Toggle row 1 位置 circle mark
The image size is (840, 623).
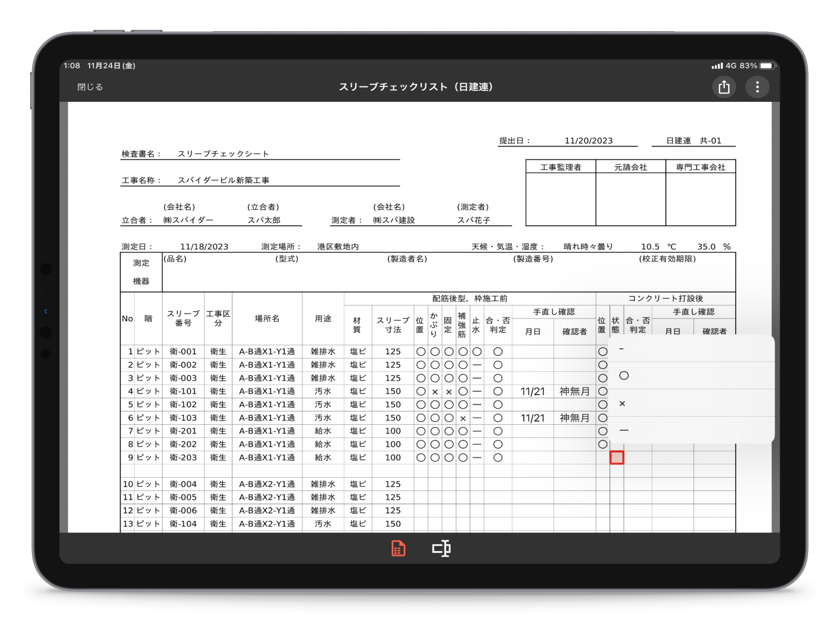[x=421, y=351]
